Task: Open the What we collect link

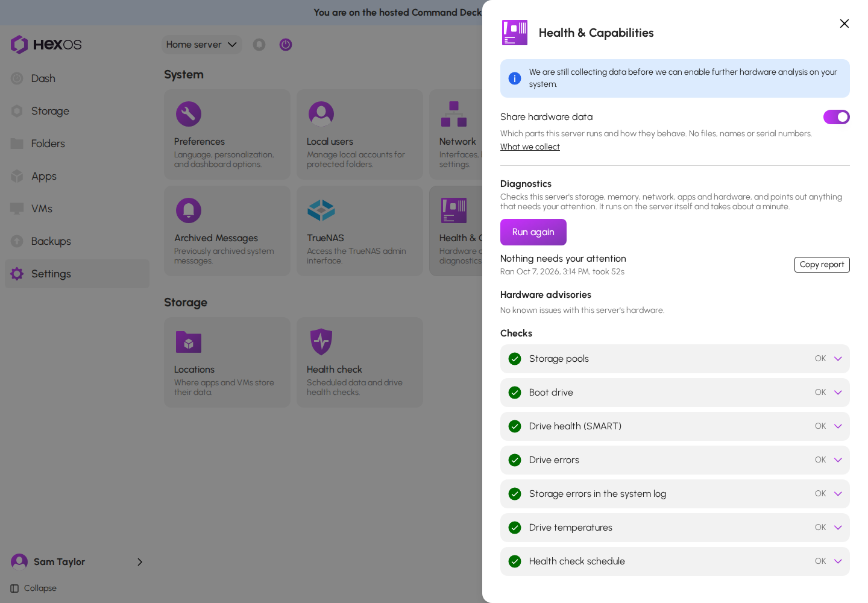Action: coord(530,147)
